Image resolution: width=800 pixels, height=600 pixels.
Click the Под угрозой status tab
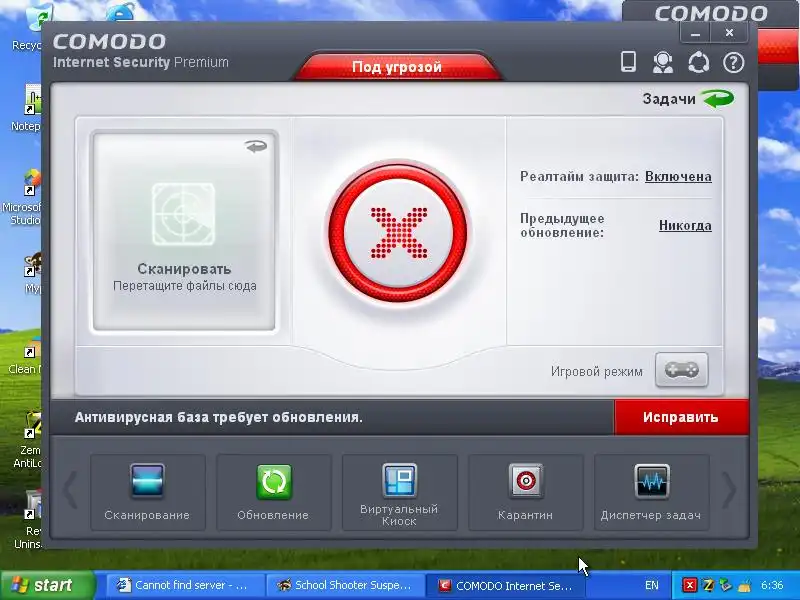click(x=397, y=67)
